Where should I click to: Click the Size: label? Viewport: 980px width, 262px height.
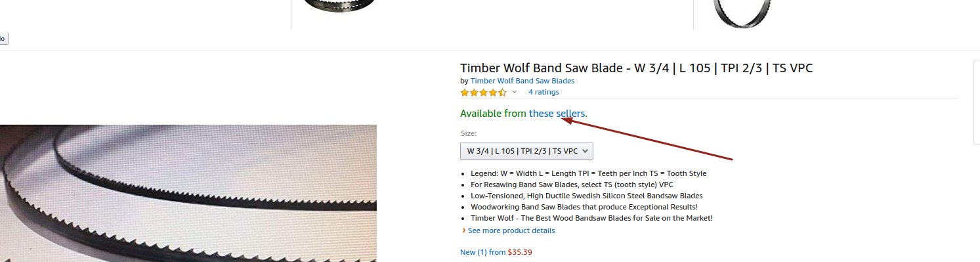click(469, 133)
